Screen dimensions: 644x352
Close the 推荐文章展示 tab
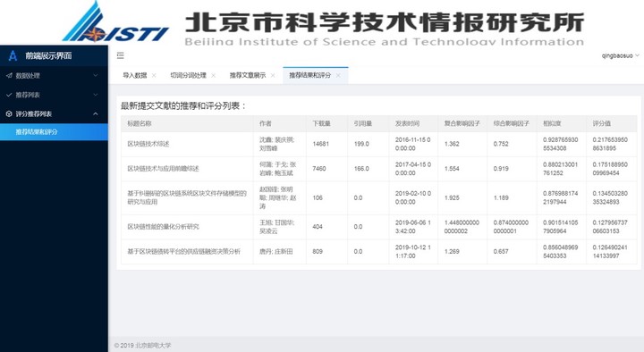273,75
